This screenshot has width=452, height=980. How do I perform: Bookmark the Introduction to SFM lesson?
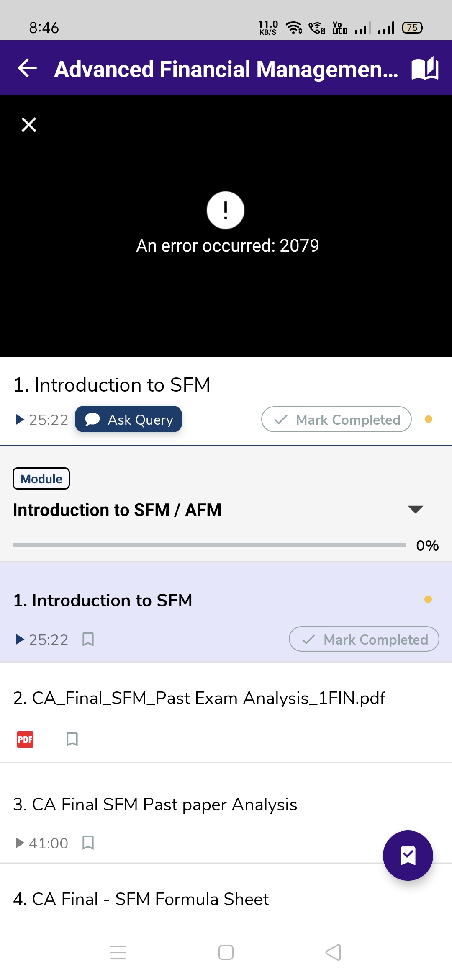[88, 639]
